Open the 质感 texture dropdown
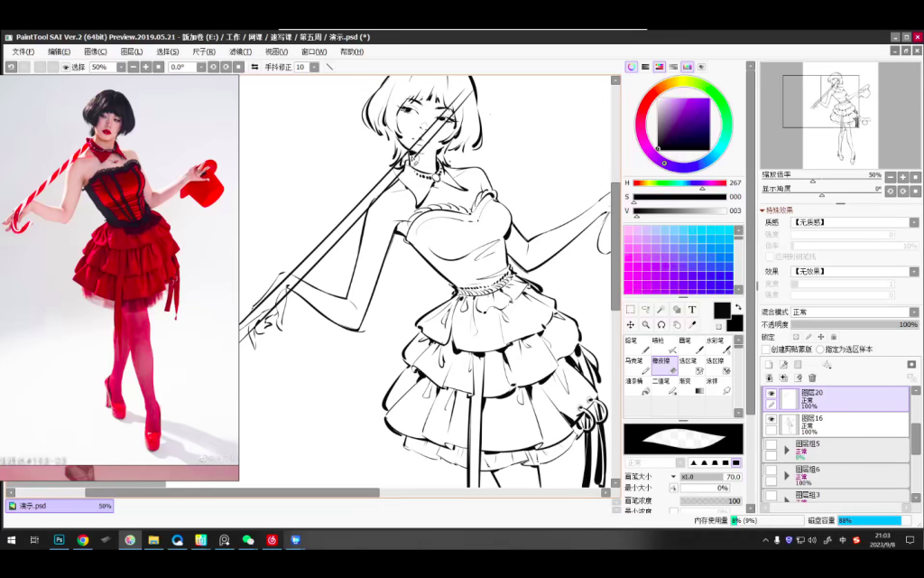Viewport: 924px width, 578px height. coord(854,222)
